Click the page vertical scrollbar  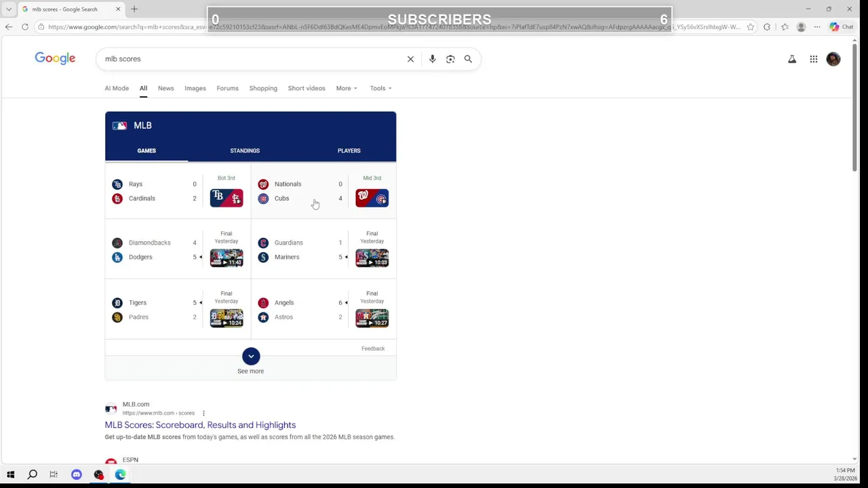(x=855, y=108)
